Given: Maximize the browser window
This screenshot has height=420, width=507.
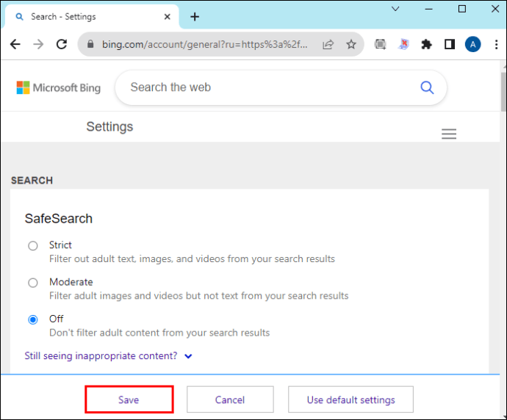Looking at the screenshot, I should (462, 9).
